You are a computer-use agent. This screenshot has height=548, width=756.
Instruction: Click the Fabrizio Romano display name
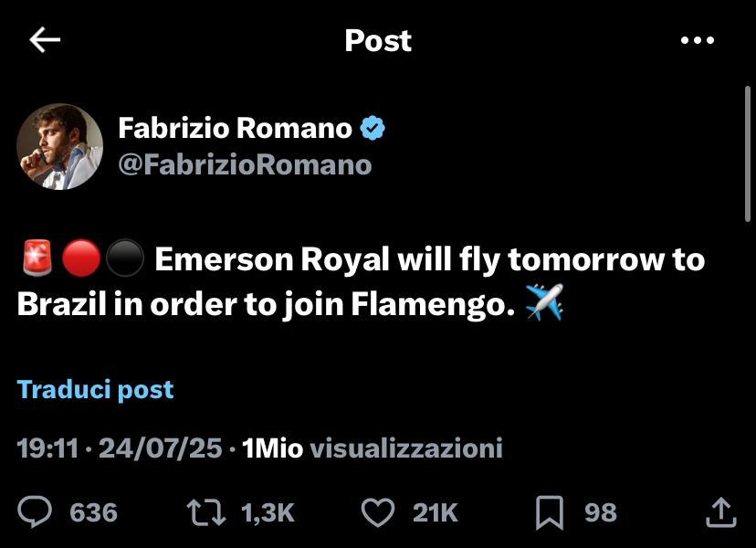[x=235, y=129]
